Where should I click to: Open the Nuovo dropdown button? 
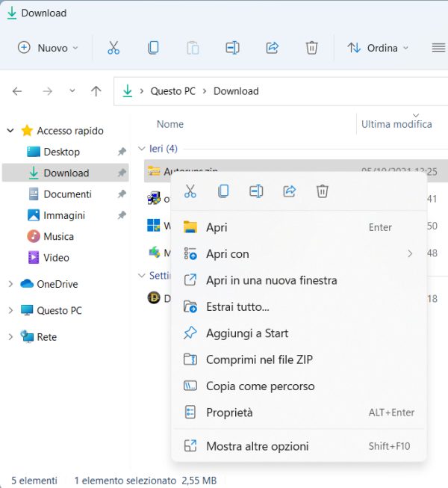48,48
